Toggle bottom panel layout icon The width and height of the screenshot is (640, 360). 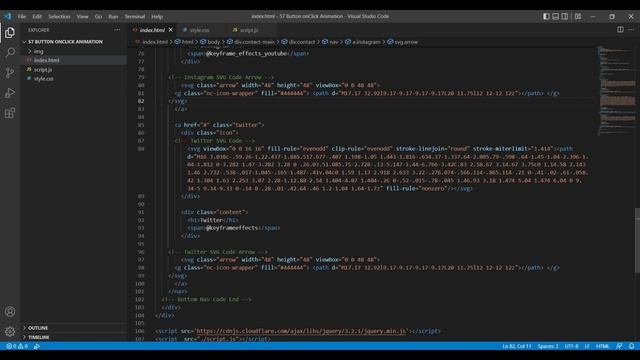point(556,16)
